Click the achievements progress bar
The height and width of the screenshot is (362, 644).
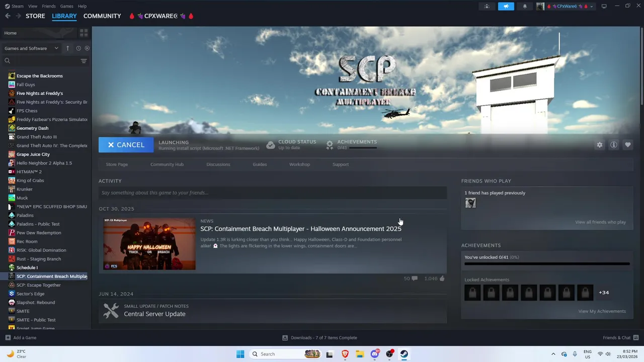[547, 263]
